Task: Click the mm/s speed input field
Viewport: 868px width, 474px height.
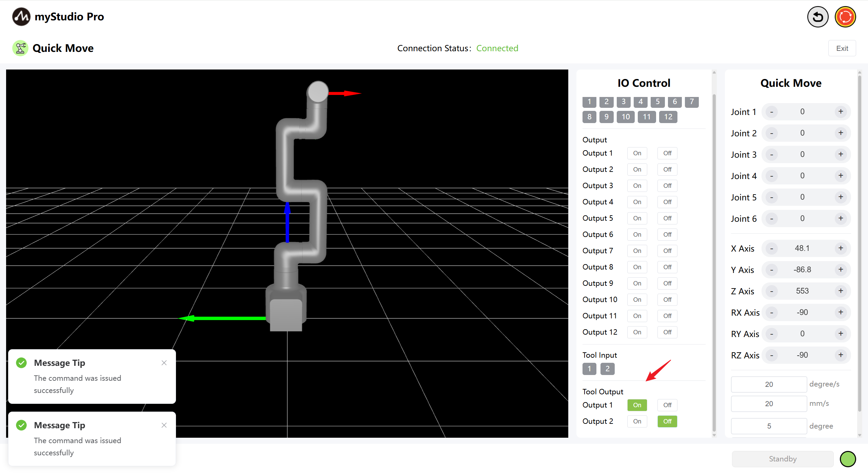Action: [x=769, y=404]
